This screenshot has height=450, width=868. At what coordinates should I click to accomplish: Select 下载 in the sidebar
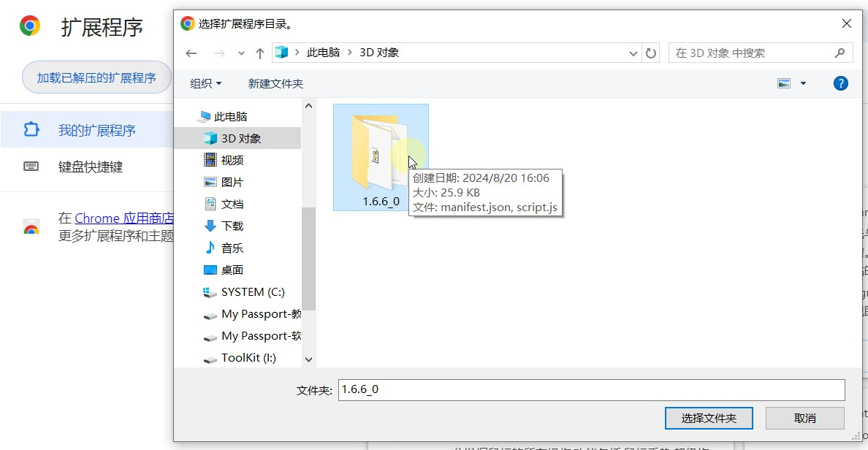tap(232, 226)
